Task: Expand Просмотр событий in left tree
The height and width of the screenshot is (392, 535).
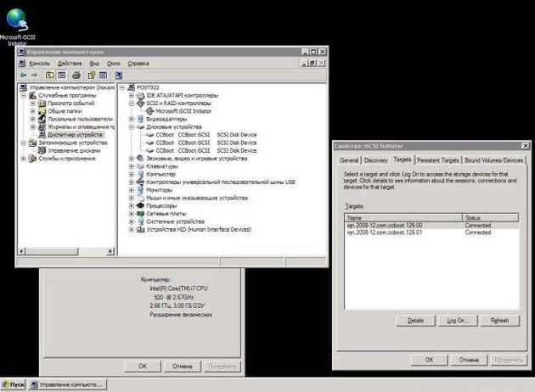Action: [x=33, y=104]
